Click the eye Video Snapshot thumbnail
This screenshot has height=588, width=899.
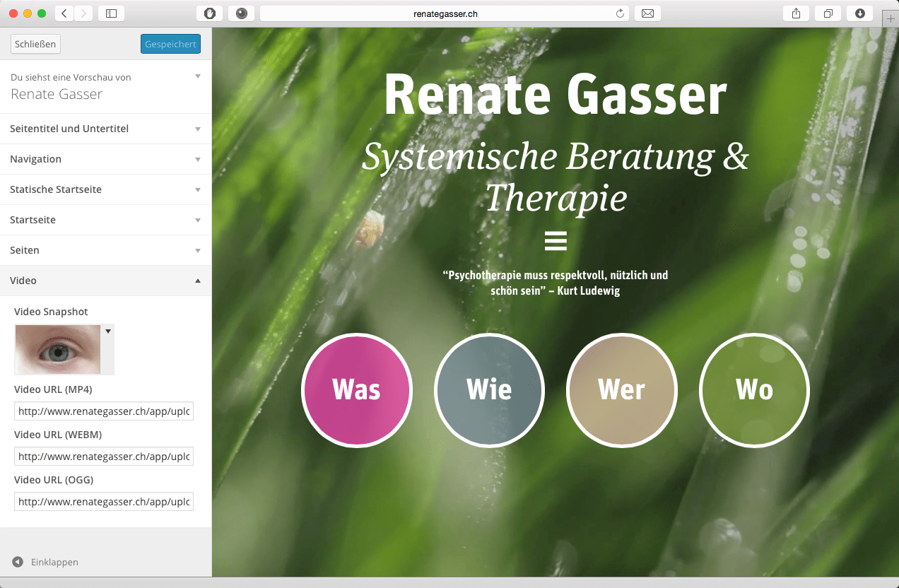(57, 349)
